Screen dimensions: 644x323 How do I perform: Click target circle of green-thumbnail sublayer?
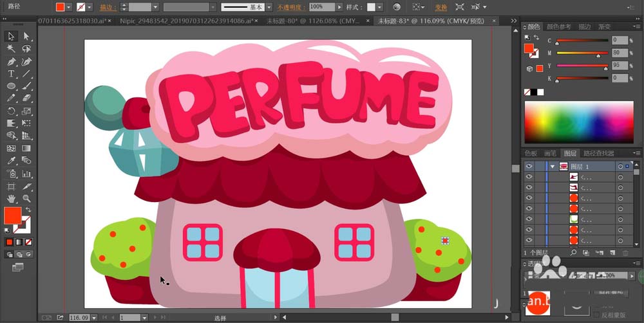coord(620,219)
